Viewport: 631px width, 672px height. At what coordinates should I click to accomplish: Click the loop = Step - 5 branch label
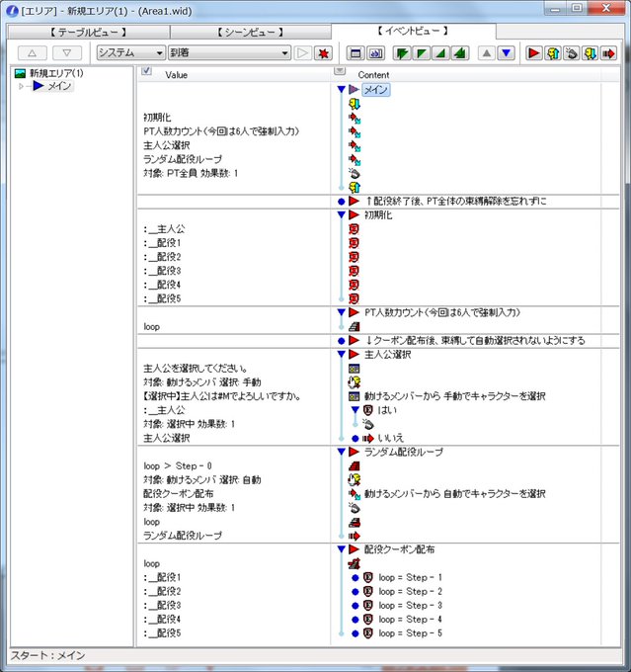410,633
